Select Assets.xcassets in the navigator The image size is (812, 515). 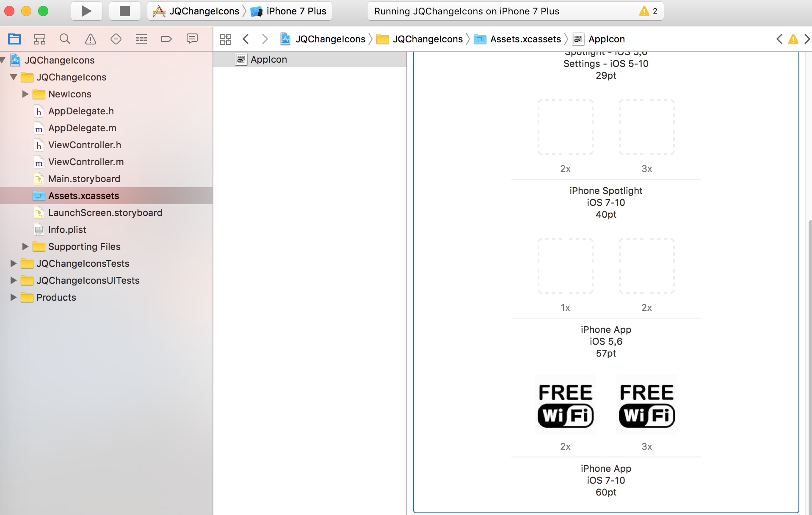[106, 196]
